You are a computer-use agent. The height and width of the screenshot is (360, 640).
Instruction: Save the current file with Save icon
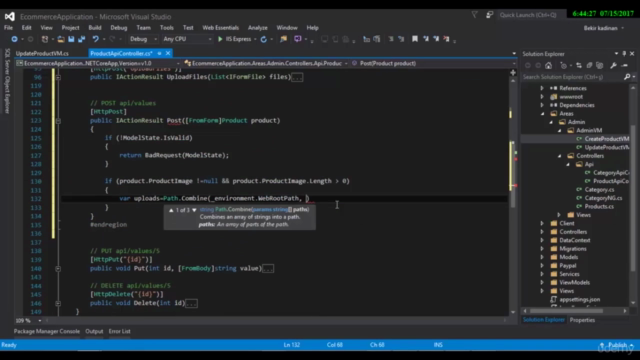coord(71,39)
